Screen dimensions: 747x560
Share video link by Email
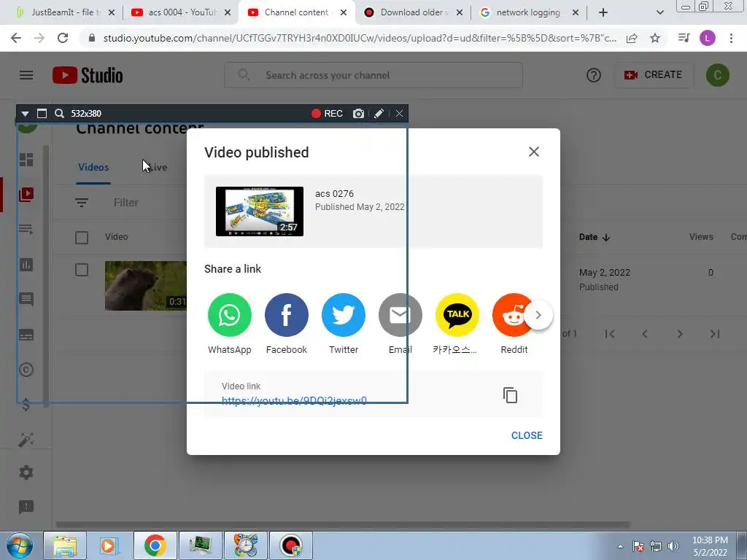(400, 315)
